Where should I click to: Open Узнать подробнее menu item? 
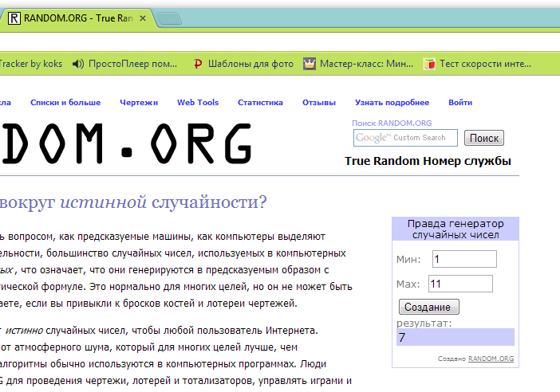pyautogui.click(x=392, y=102)
